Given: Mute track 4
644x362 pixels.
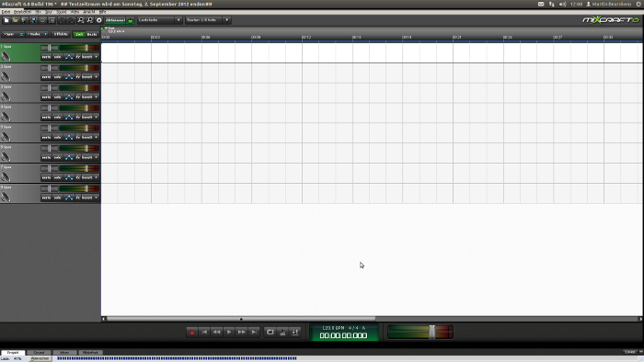Looking at the screenshot, I should [x=46, y=118].
